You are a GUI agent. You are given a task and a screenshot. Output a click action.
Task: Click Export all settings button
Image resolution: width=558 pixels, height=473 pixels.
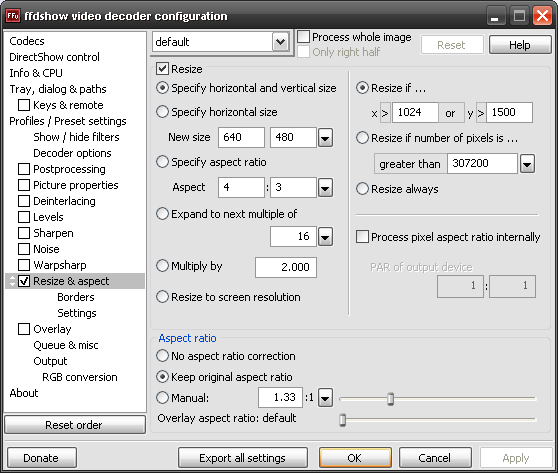242,458
